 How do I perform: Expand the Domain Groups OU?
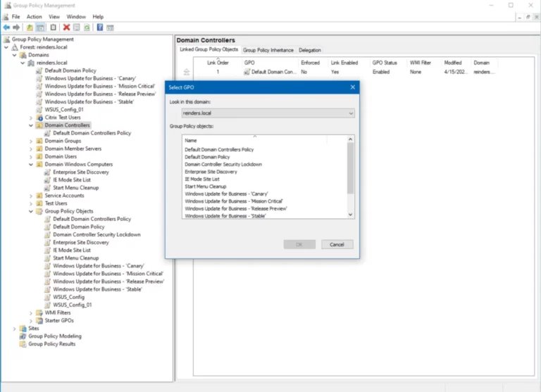point(31,141)
